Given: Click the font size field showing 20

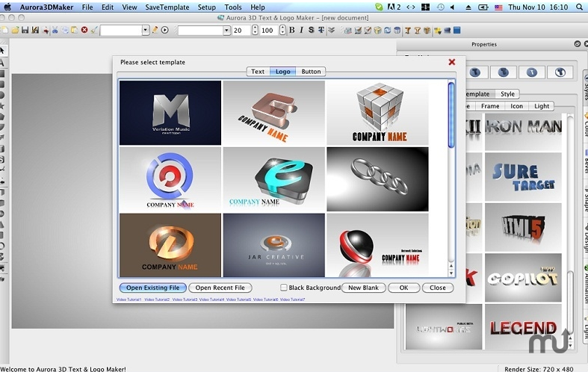Looking at the screenshot, I should click(241, 31).
